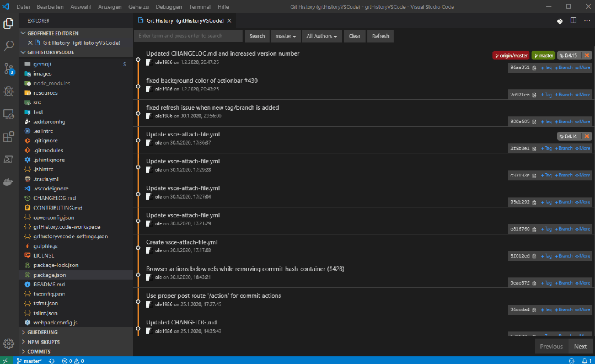Open the Manage settings gear
The image size is (595, 364).
coord(8,344)
